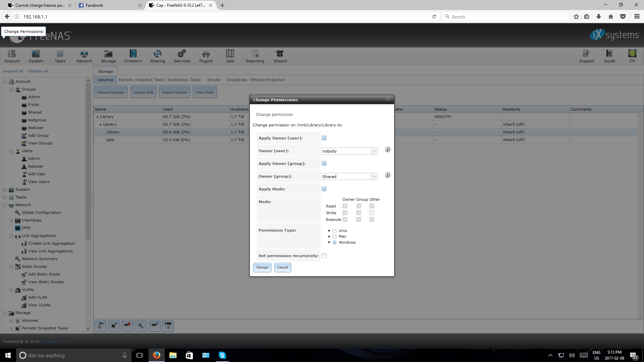644x362 pixels.
Task: Open the Plugins toolbar icon
Action: pyautogui.click(x=206, y=56)
